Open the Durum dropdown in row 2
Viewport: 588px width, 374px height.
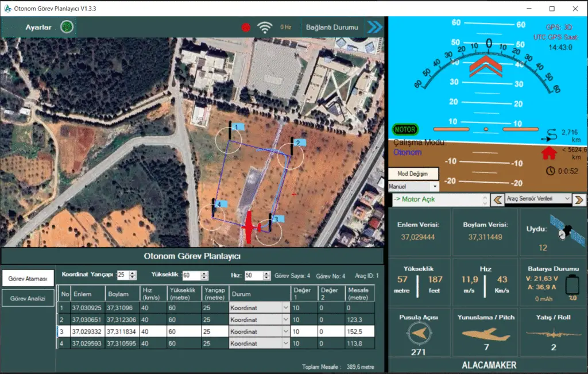285,320
